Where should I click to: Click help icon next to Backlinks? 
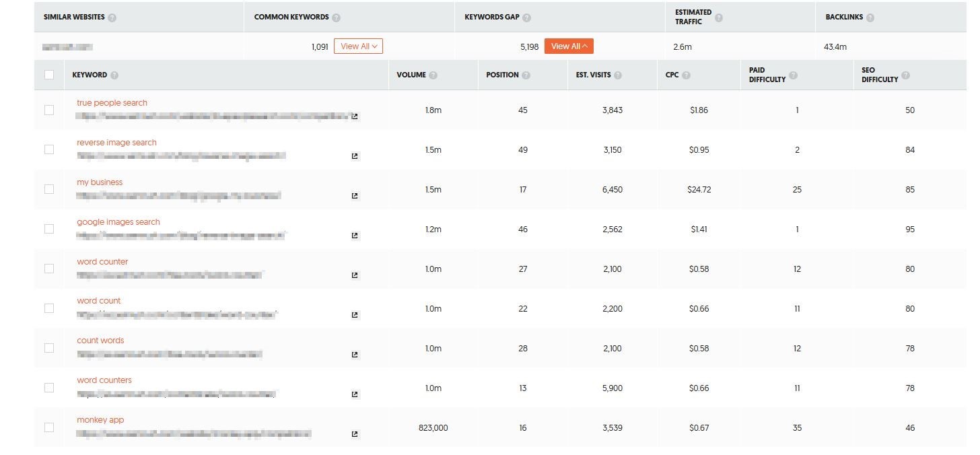(870, 17)
